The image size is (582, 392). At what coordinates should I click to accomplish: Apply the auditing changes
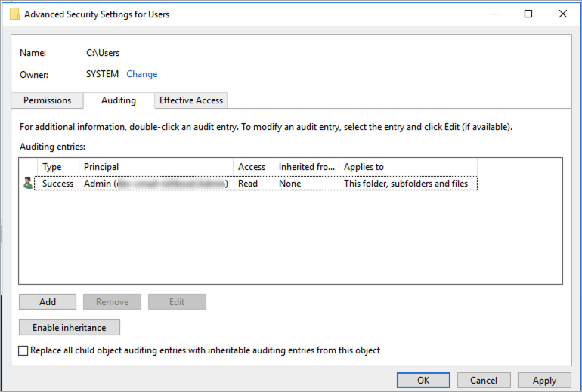point(544,381)
